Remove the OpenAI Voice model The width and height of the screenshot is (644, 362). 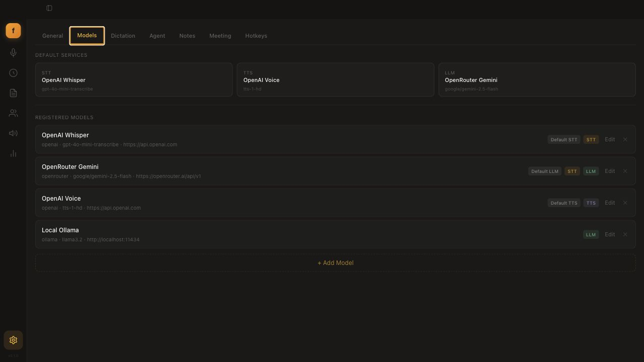coord(625,203)
